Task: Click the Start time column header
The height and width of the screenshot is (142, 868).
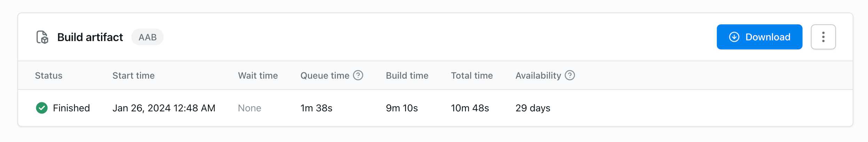Action: click(133, 76)
